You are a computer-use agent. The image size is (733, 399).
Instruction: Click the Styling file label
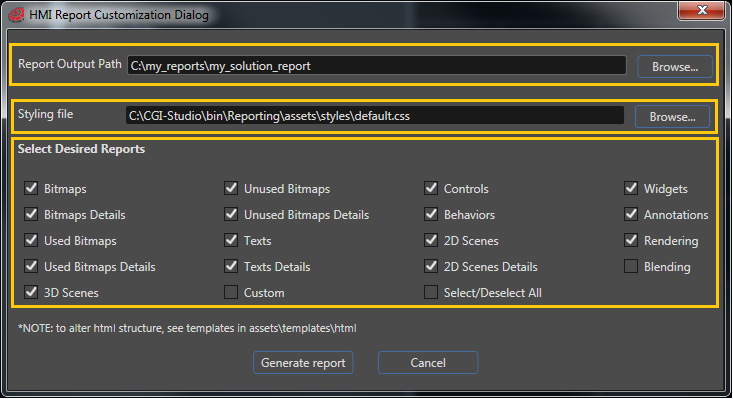45,114
